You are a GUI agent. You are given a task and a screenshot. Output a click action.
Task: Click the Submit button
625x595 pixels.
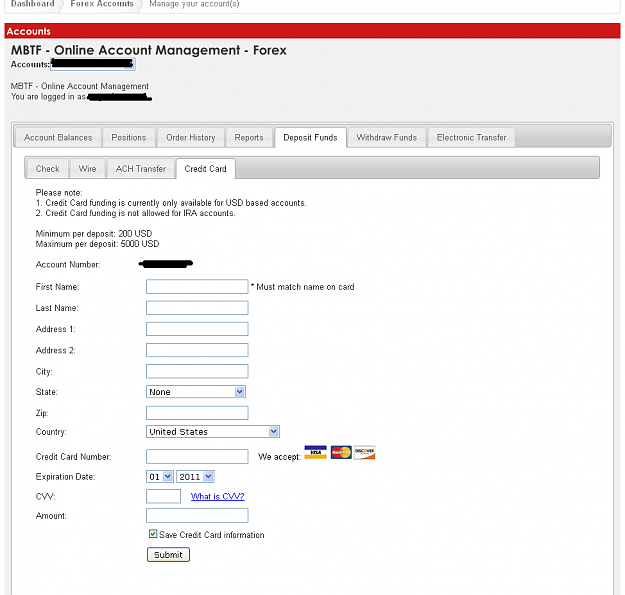click(x=168, y=555)
